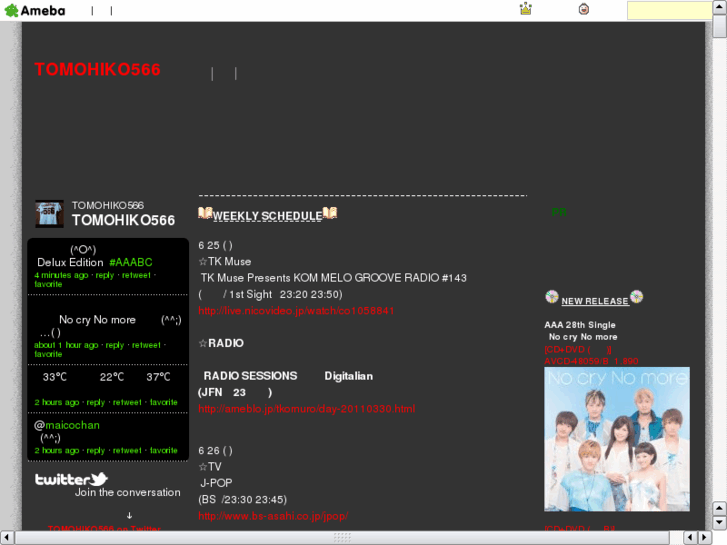This screenshot has height=545, width=727.
Task: Click the NEW RELEASE heading
Action: [595, 301]
